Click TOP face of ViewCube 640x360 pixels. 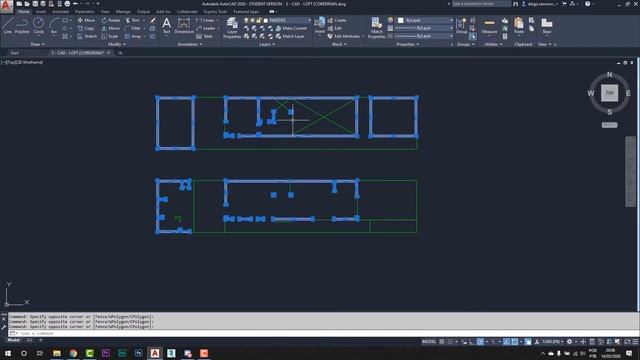(x=609, y=93)
